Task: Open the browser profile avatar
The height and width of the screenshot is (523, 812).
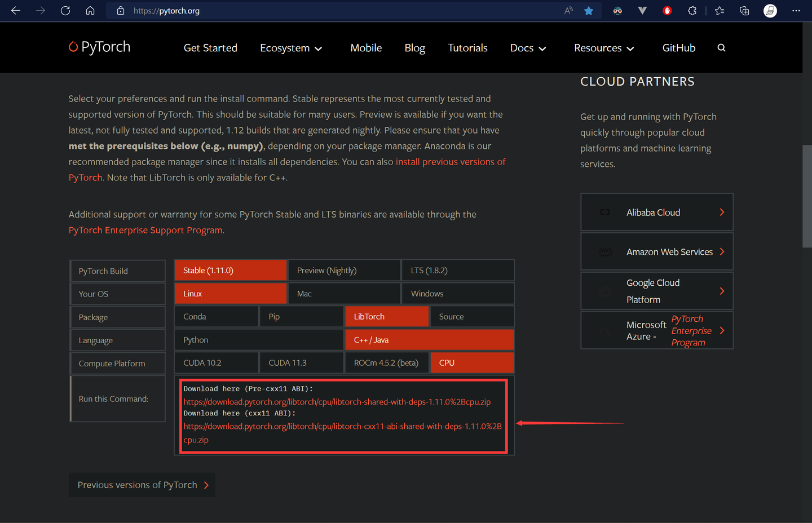Action: pyautogui.click(x=770, y=11)
